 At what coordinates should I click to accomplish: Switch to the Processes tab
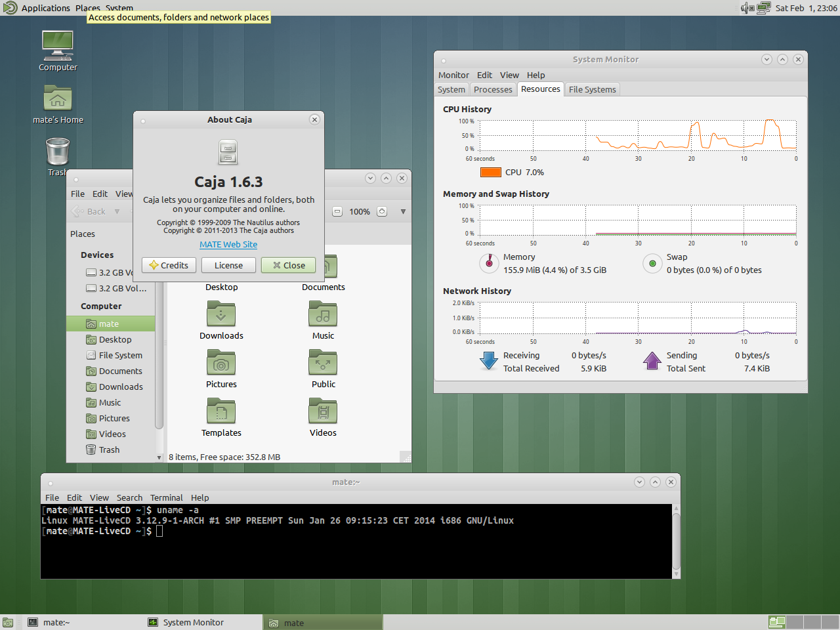click(493, 90)
